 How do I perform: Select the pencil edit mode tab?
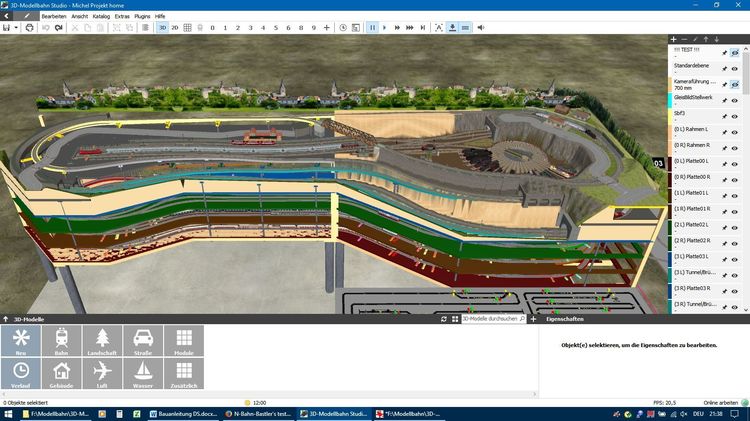27,16
